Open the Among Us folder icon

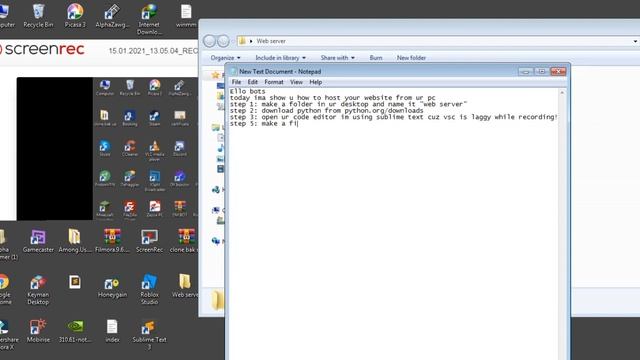pyautogui.click(x=75, y=241)
